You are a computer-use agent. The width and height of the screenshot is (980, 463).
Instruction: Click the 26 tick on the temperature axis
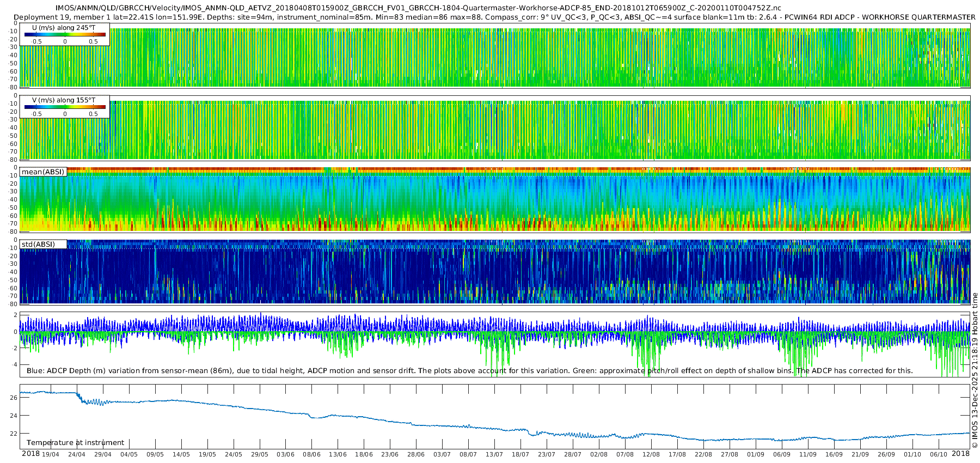click(14, 398)
